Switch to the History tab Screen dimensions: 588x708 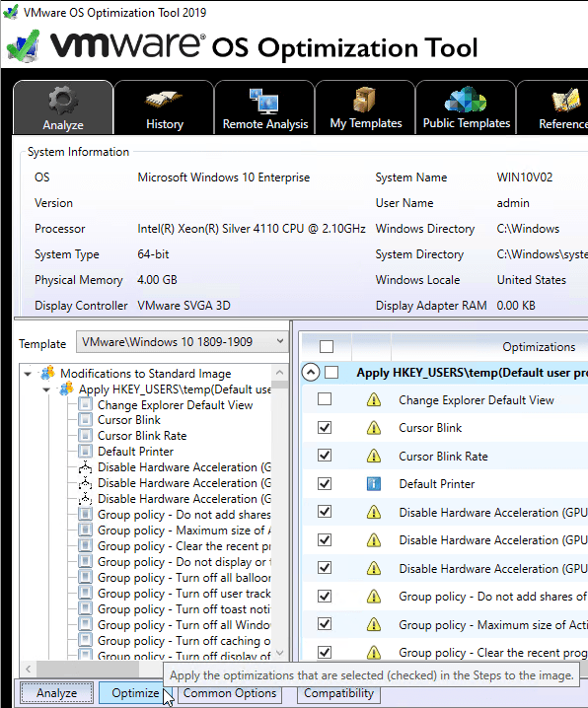click(x=164, y=107)
